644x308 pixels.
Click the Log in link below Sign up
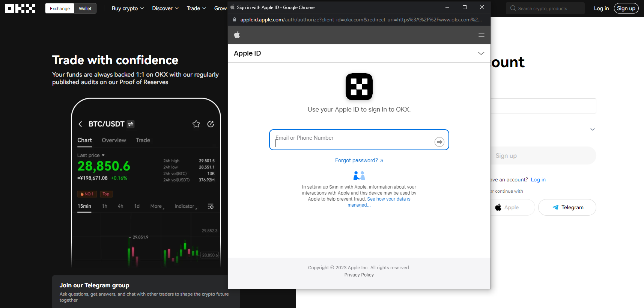538,180
